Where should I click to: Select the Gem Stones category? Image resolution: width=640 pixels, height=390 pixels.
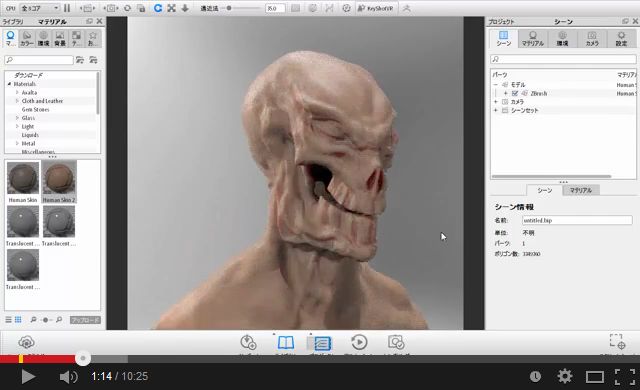[36, 109]
